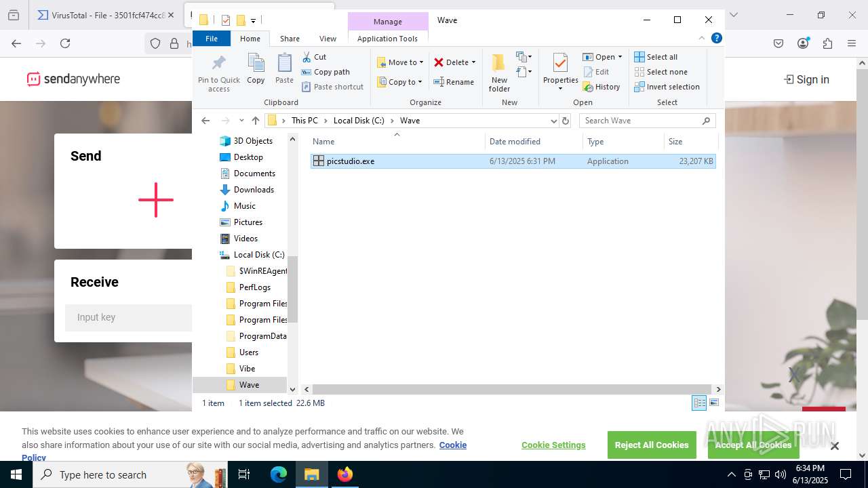868x488 pixels.
Task: Sort by Date modified column
Action: (x=534, y=142)
